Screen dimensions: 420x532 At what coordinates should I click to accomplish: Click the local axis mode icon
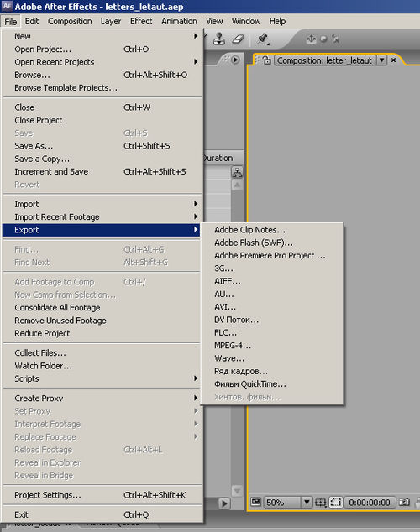click(x=311, y=39)
